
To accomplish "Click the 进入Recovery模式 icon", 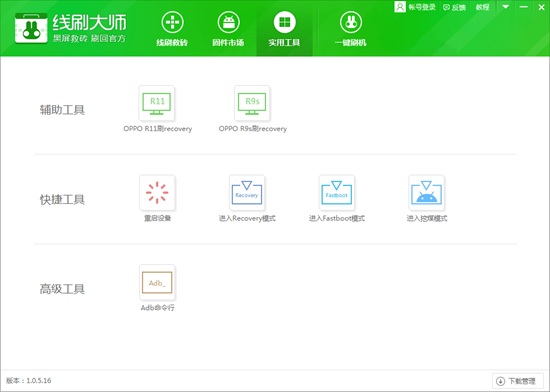I will coord(247,193).
